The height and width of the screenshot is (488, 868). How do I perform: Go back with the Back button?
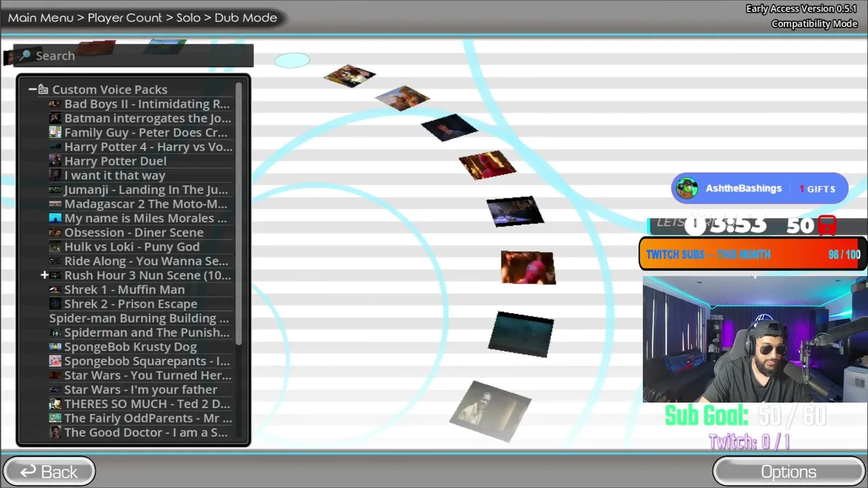click(49, 472)
